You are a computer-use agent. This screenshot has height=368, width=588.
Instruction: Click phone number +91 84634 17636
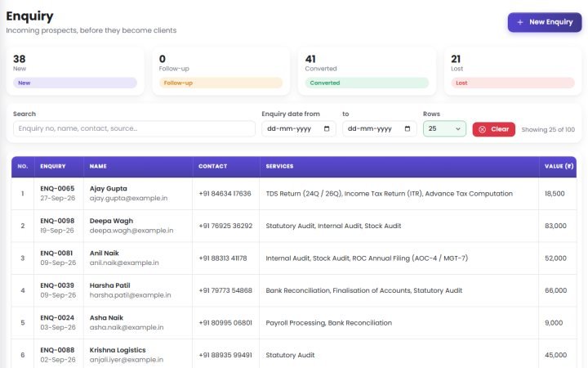(x=225, y=194)
